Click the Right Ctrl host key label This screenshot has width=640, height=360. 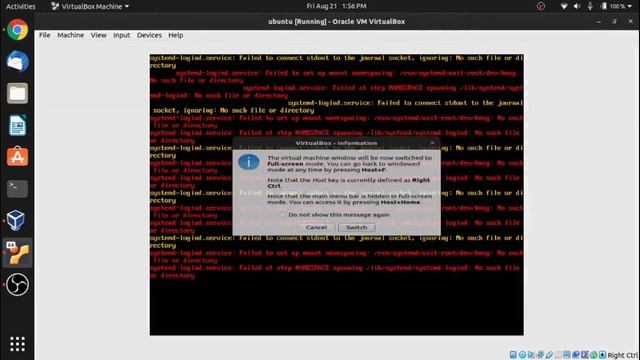pyautogui.click(x=622, y=355)
